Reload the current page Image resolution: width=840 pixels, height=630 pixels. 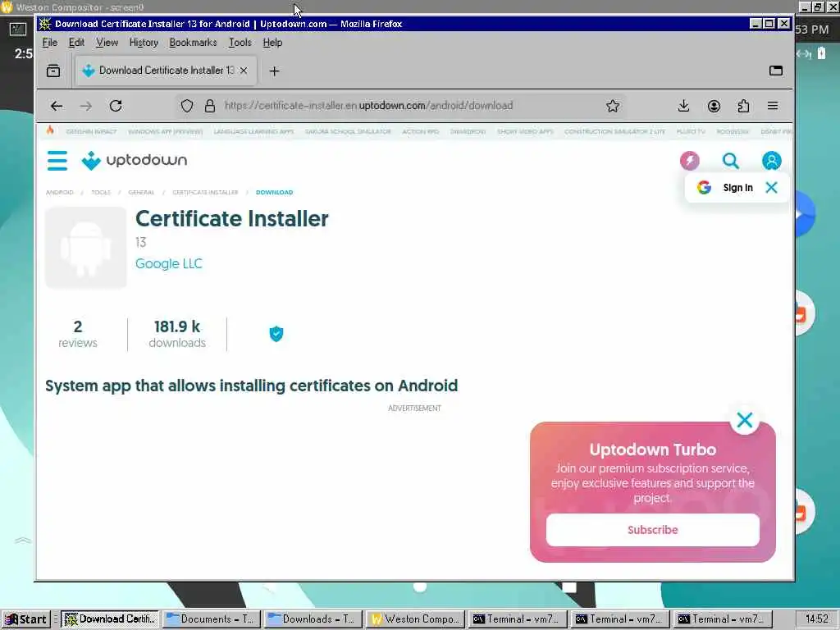click(x=116, y=106)
